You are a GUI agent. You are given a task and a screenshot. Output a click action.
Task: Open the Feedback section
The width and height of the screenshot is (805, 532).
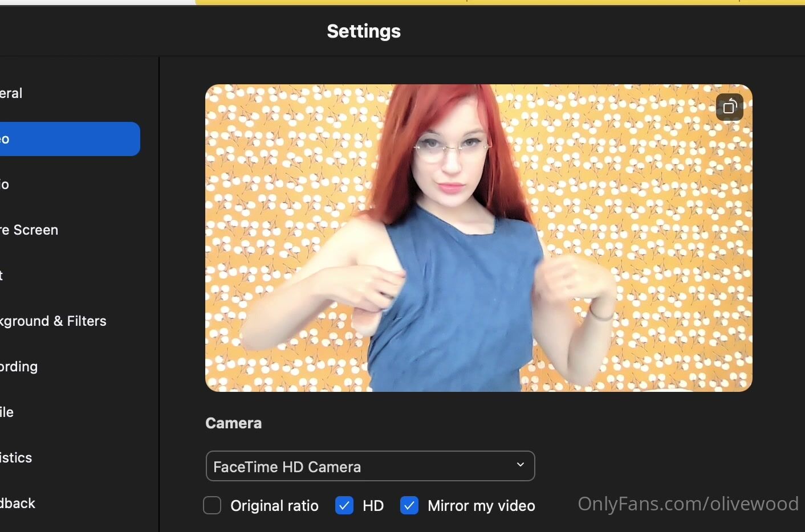tap(18, 504)
